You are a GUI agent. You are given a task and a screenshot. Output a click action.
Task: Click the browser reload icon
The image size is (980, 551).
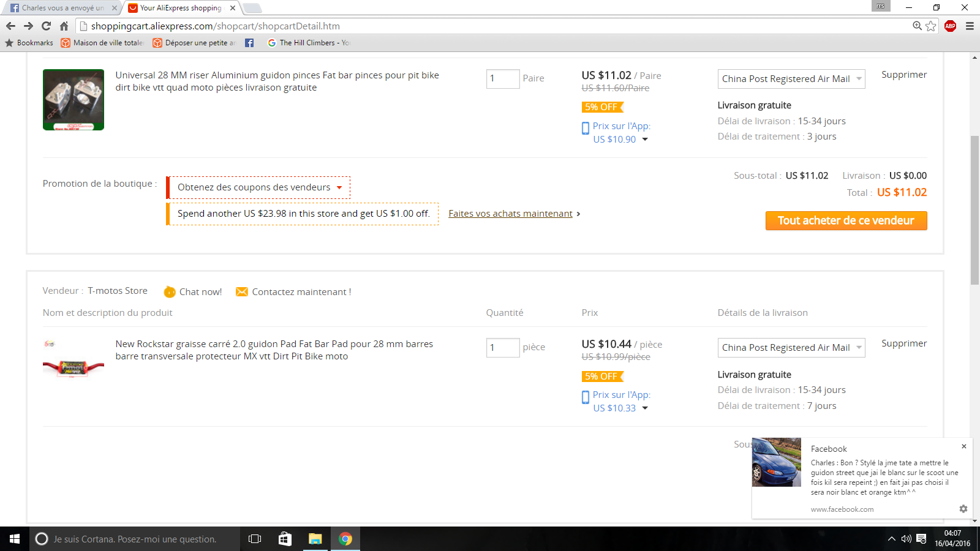46,26
